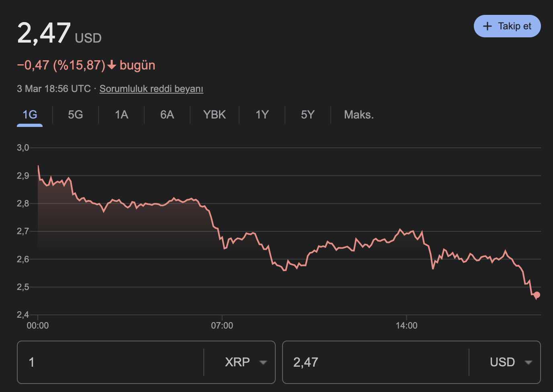Open the USD currency dropdown
553x392 pixels.
[505, 362]
